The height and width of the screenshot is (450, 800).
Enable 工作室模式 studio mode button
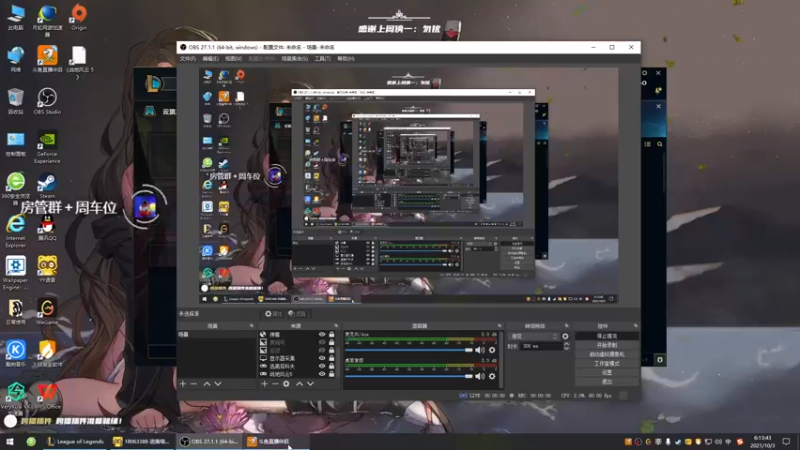607,363
